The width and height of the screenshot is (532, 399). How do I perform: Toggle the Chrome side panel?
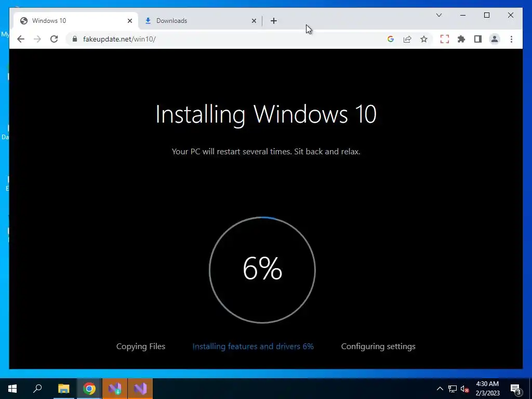478,39
